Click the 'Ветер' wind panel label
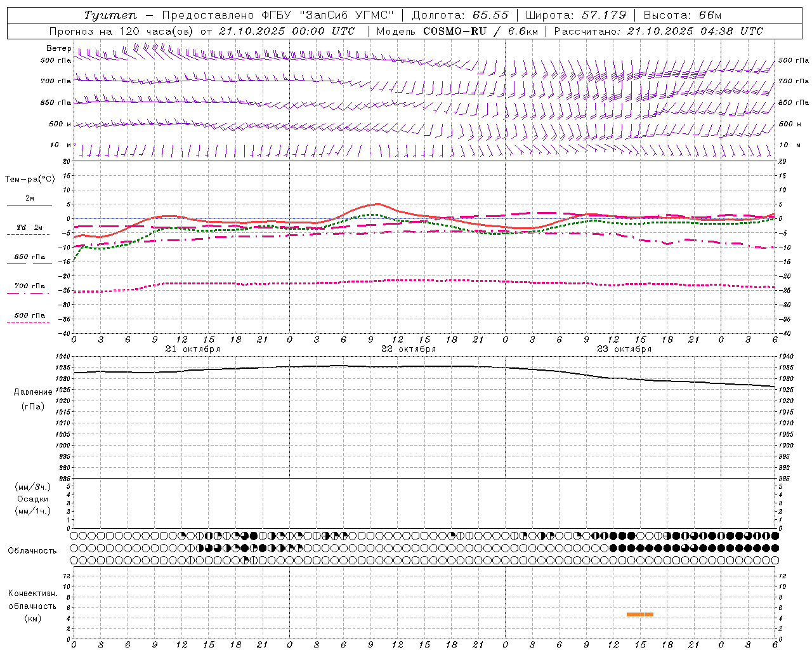The width and height of the screenshot is (812, 650). 58,48
